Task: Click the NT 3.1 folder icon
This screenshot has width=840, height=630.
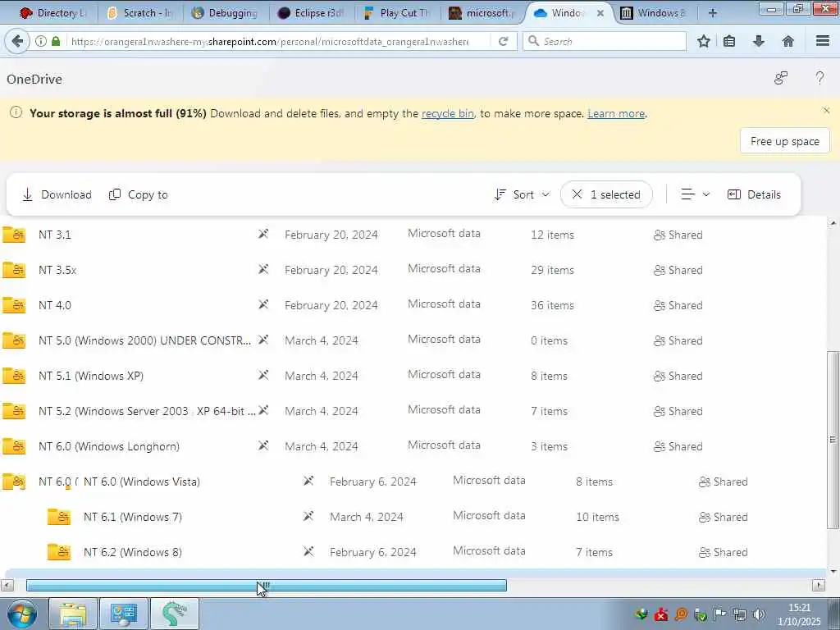Action: [x=14, y=235]
